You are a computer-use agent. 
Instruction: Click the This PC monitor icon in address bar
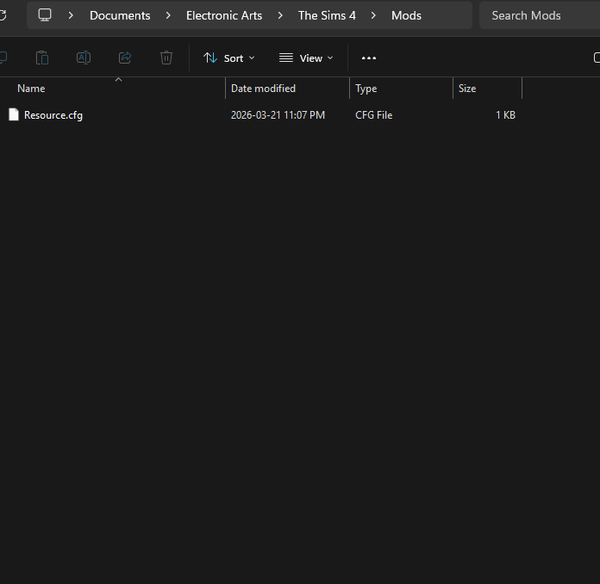click(x=45, y=15)
